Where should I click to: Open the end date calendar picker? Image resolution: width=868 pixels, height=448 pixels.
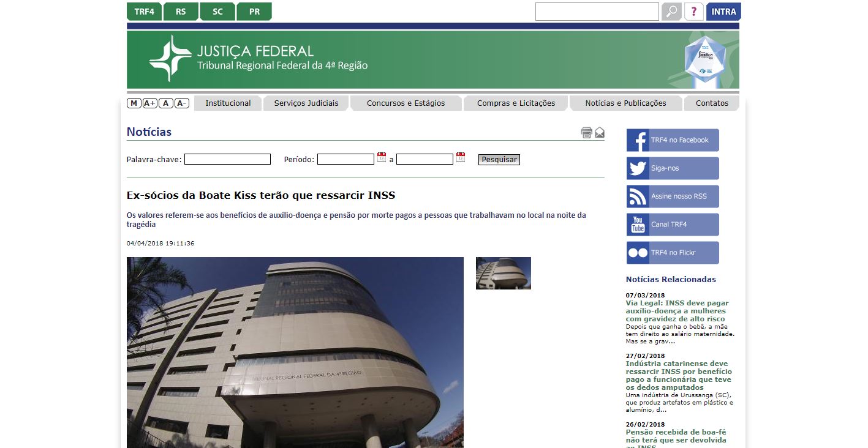click(x=461, y=157)
